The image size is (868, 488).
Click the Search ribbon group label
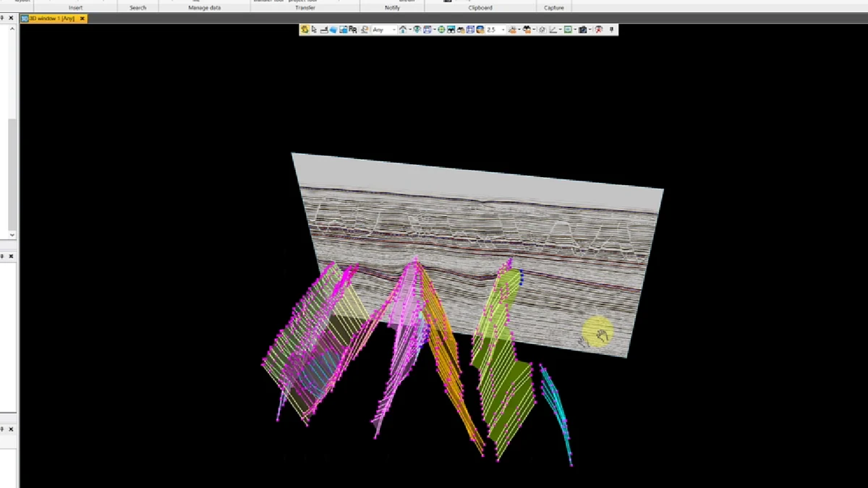(137, 8)
